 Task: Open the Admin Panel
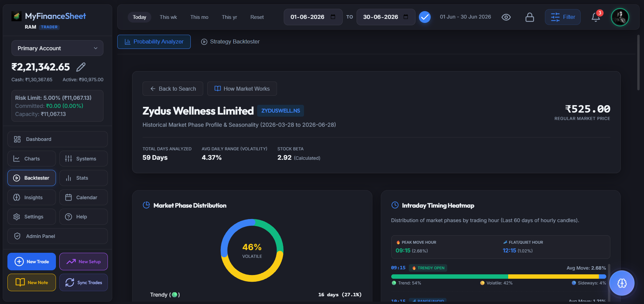tap(58, 236)
